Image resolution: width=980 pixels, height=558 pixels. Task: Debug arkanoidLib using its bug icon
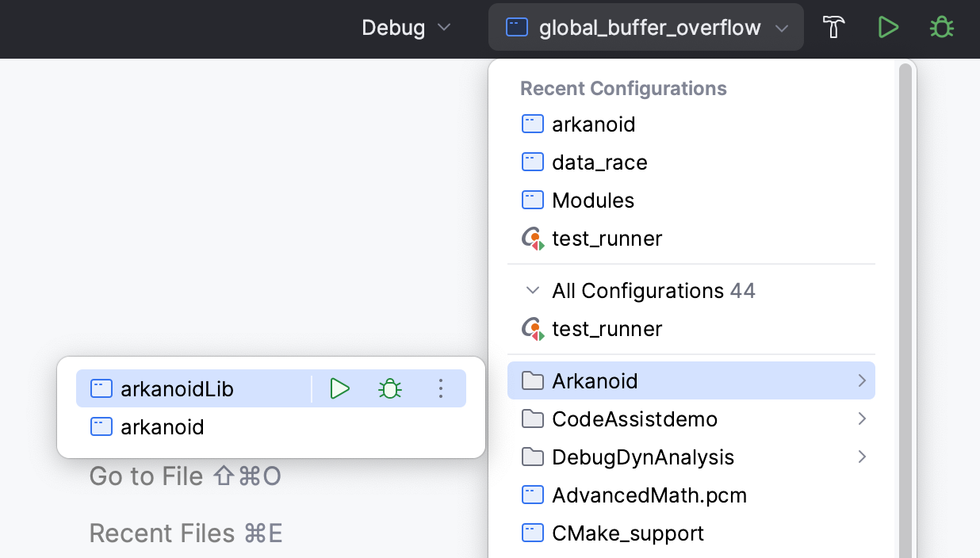pyautogui.click(x=390, y=388)
